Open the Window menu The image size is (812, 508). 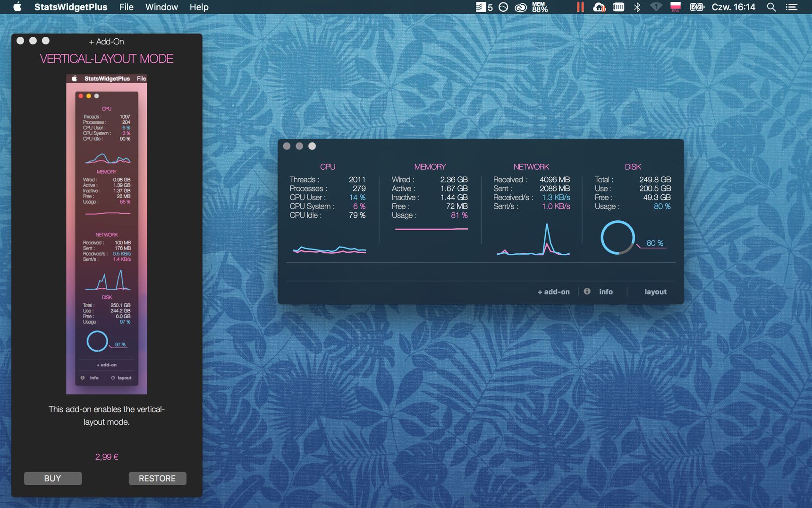tap(161, 7)
